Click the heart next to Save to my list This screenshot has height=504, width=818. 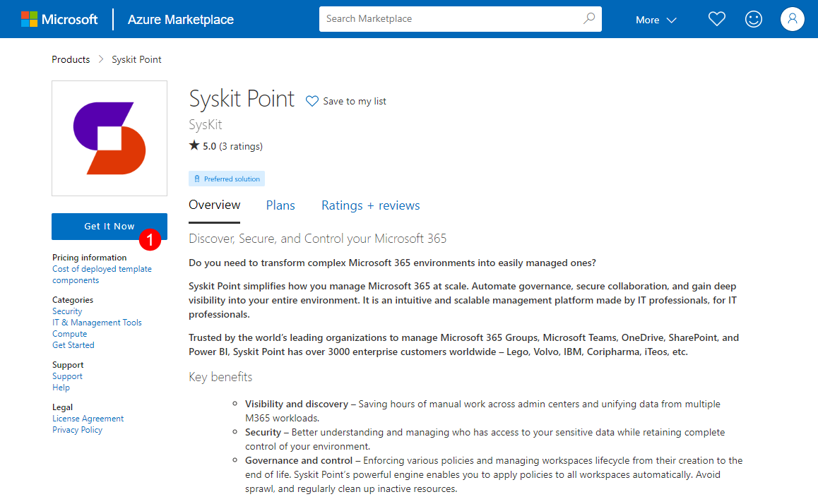(x=312, y=101)
